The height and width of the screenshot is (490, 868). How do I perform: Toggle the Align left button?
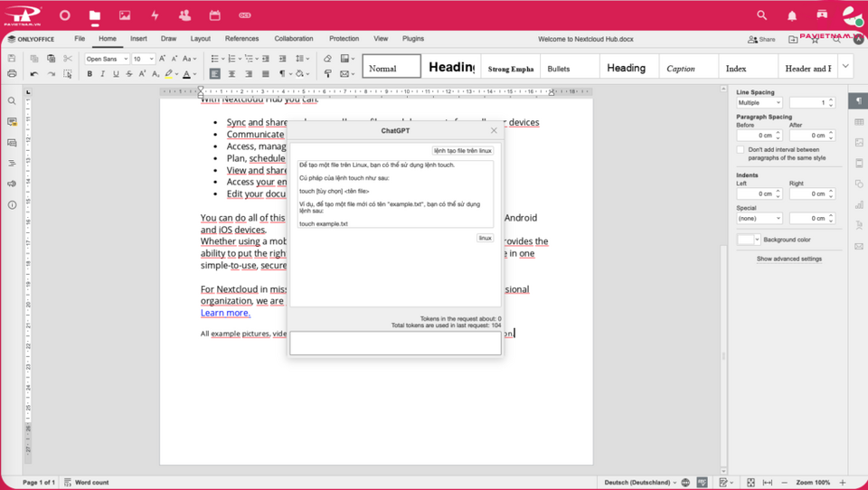215,73
